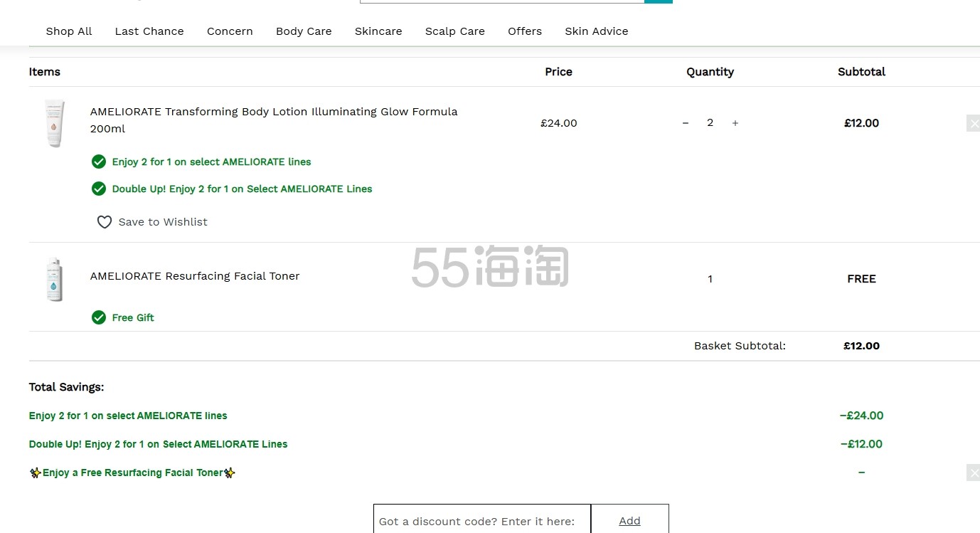
Task: Click the green check next to Free Gift
Action: 99,317
